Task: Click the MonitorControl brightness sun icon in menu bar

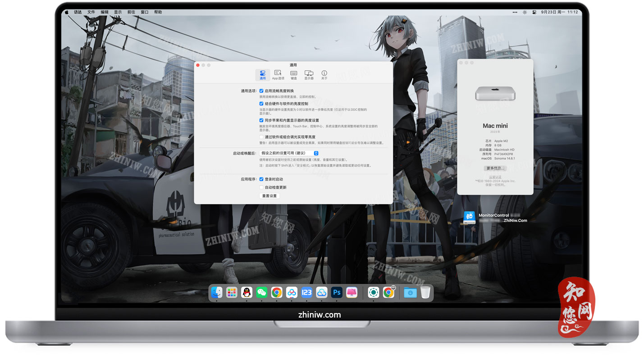Action: click(525, 12)
